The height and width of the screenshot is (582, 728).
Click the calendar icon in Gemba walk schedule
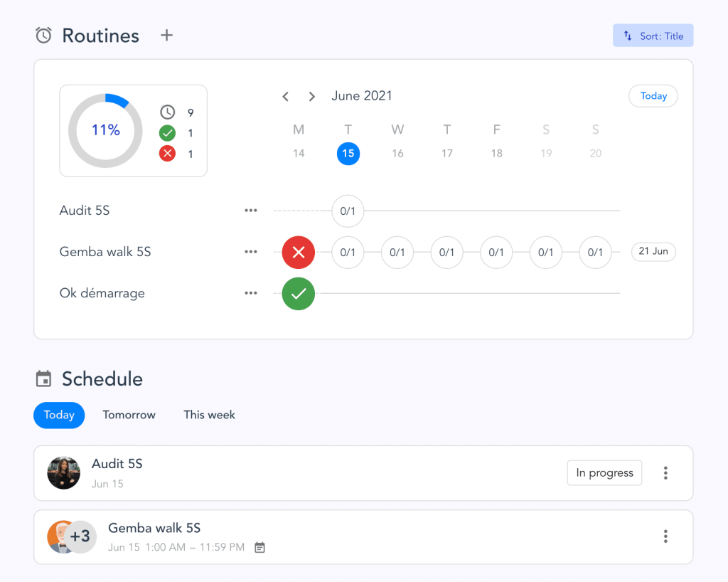(260, 547)
